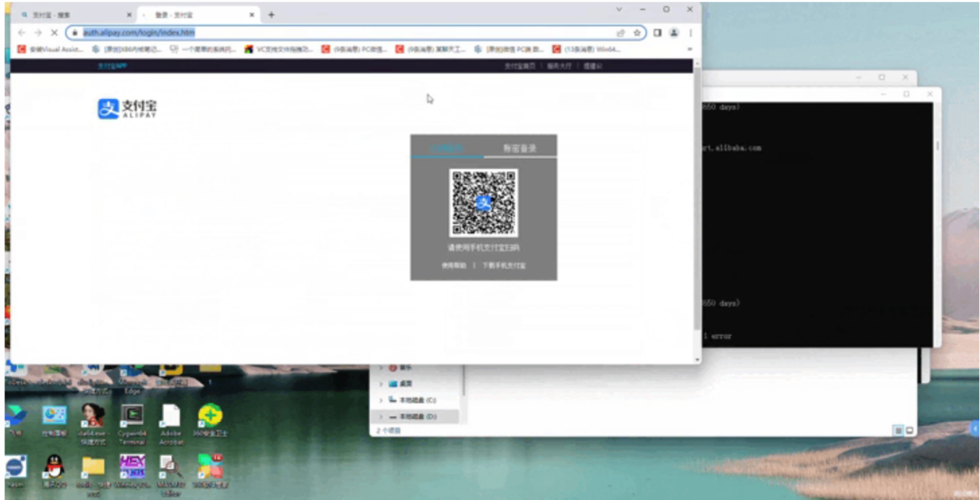This screenshot has width=980, height=500.
Task: Close the 支付宝 - 搜索 tab
Action: click(x=130, y=15)
